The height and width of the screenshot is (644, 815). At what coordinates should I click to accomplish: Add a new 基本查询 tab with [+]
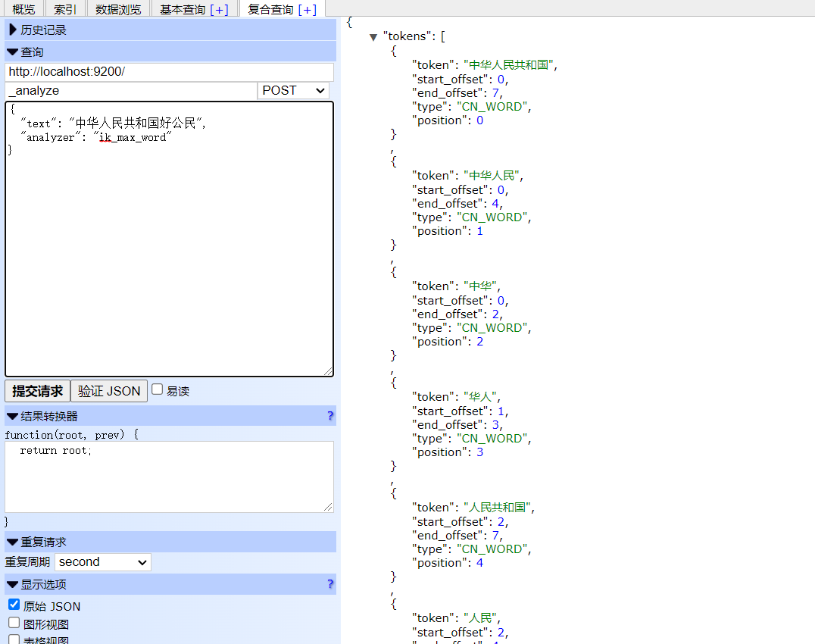pos(219,9)
